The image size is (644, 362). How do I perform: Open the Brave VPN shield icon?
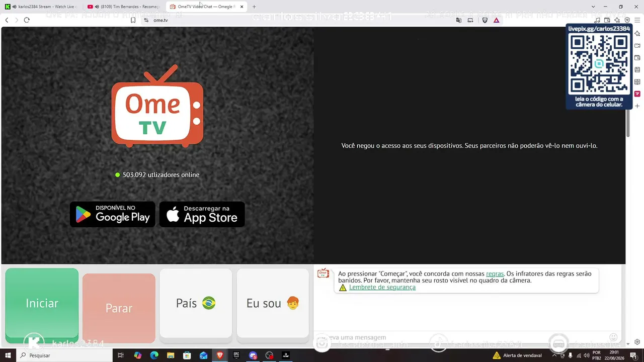coord(627,20)
